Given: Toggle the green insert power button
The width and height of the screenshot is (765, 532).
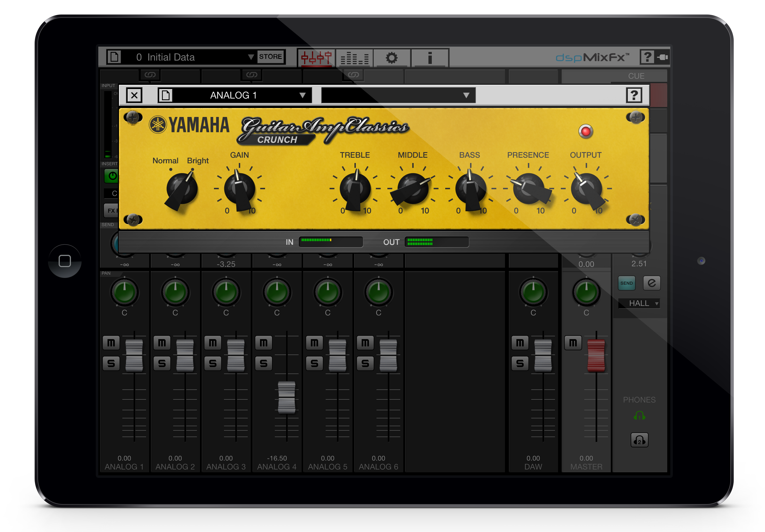Looking at the screenshot, I should tap(112, 176).
